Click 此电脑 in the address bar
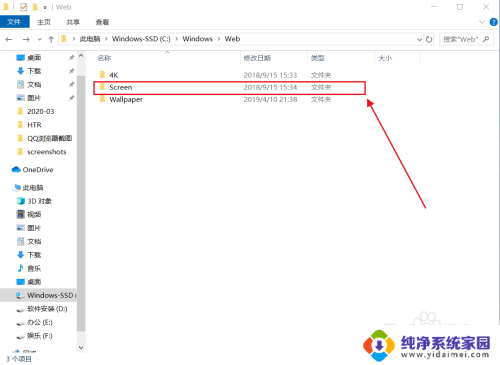This screenshot has height=365, width=500. click(x=90, y=39)
